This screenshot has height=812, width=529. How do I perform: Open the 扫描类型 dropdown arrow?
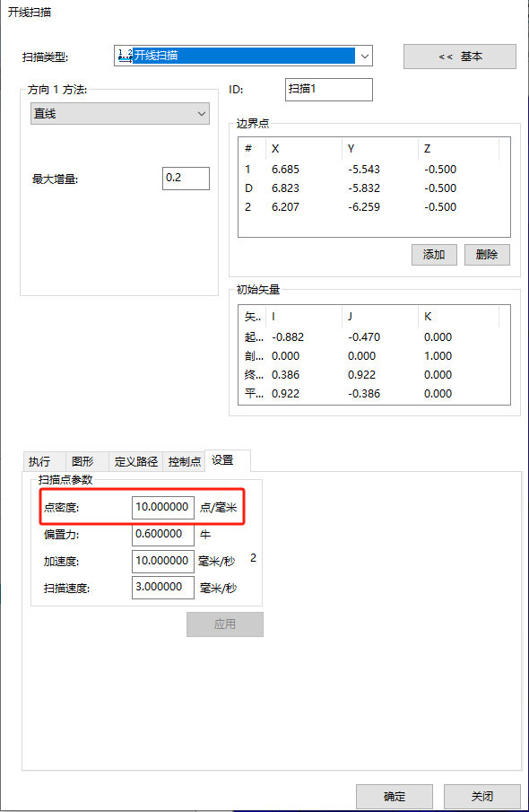(364, 56)
